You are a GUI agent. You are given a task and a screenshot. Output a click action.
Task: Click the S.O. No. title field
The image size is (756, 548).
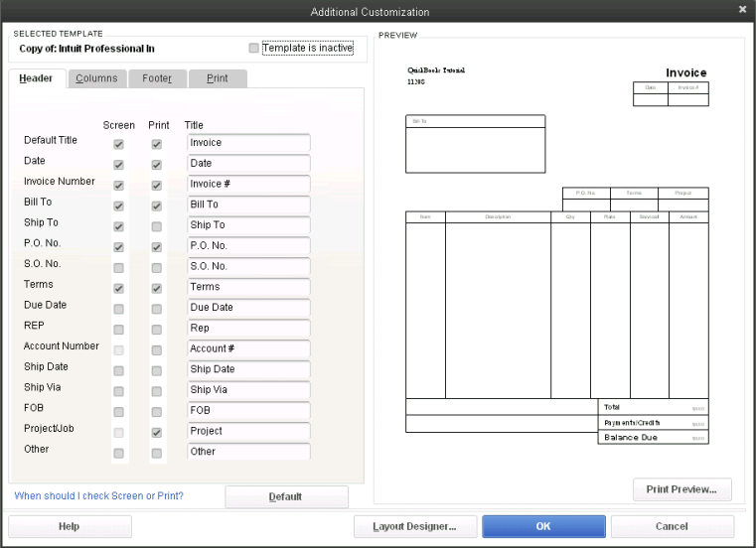[248, 266]
